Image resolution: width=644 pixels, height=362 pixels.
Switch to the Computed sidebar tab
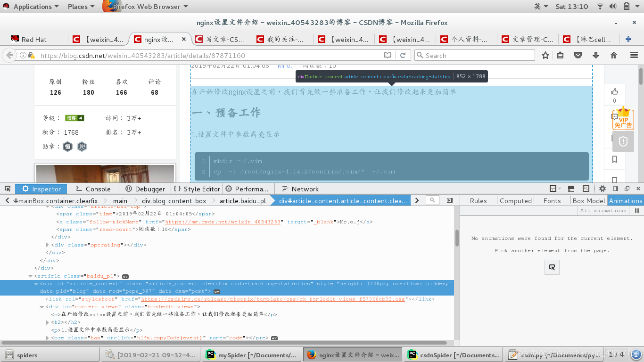click(x=516, y=200)
